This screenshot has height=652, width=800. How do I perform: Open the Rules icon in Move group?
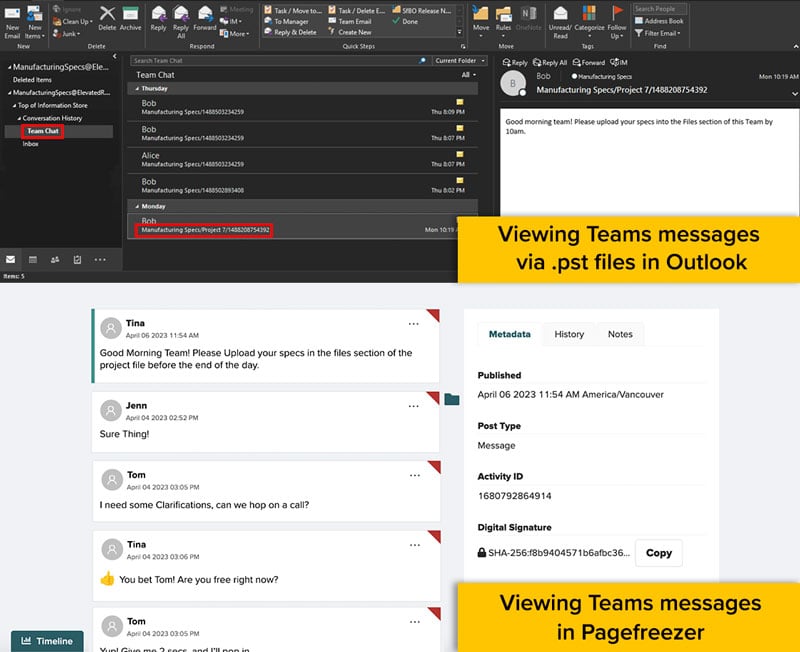coord(504,16)
